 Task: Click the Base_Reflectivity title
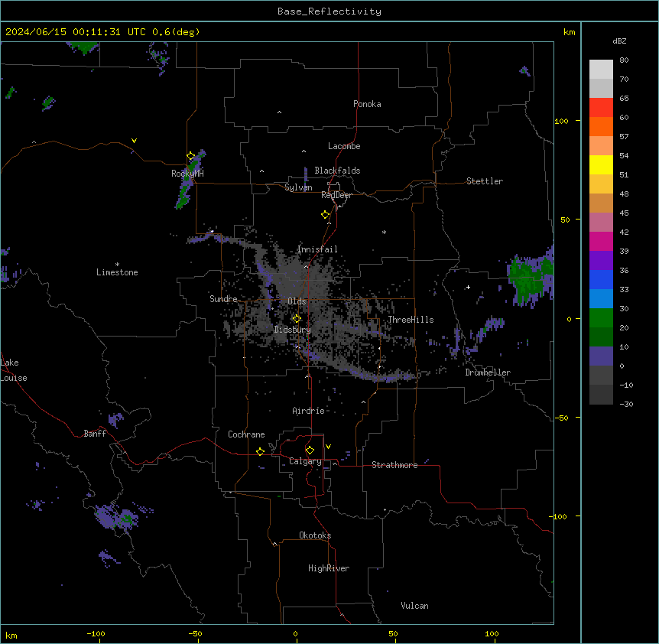(329, 11)
